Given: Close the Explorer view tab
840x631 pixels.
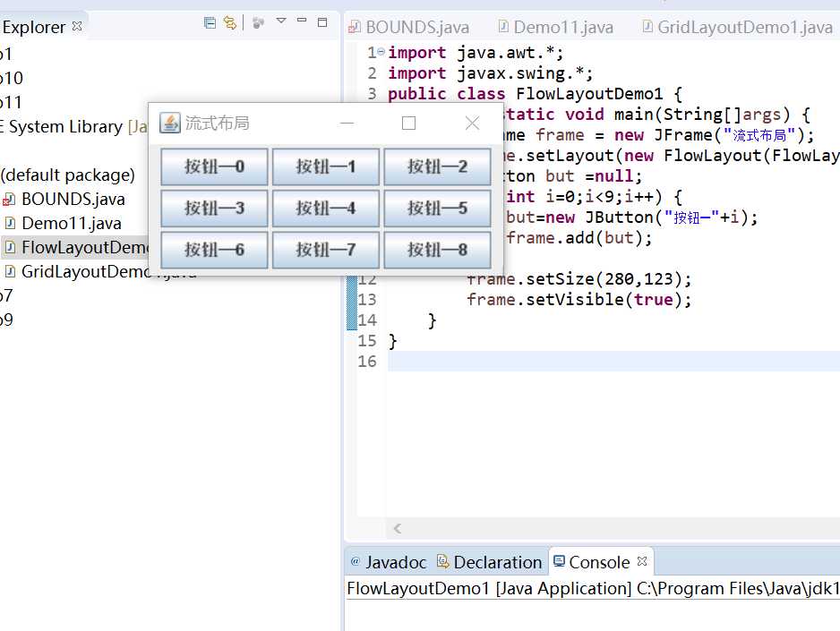Looking at the screenshot, I should tap(77, 26).
